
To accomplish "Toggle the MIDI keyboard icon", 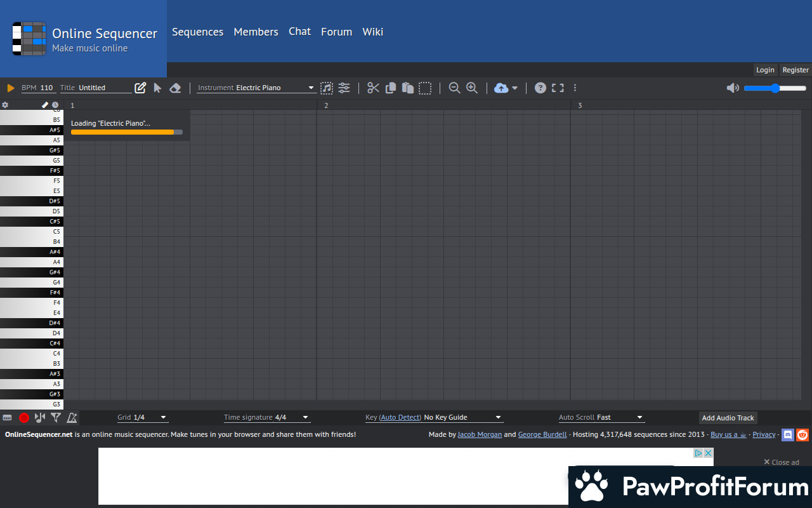I will point(8,417).
